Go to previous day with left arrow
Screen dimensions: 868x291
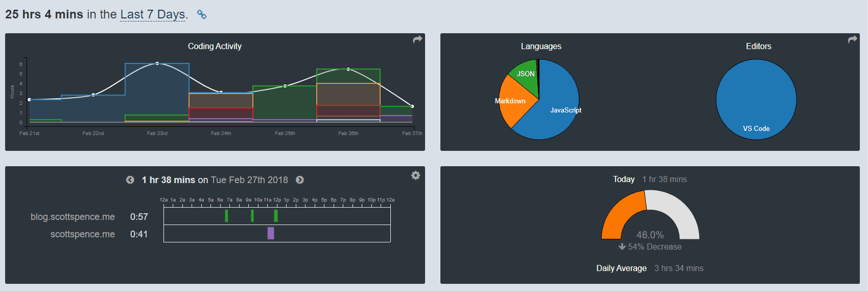click(130, 180)
